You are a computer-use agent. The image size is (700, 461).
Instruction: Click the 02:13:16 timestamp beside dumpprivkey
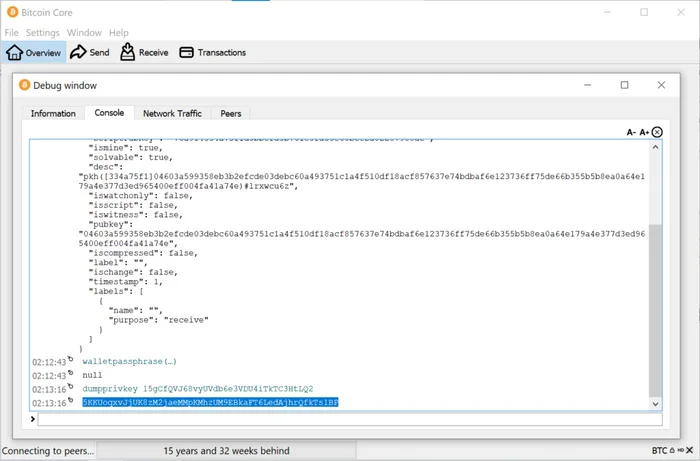coord(49,390)
